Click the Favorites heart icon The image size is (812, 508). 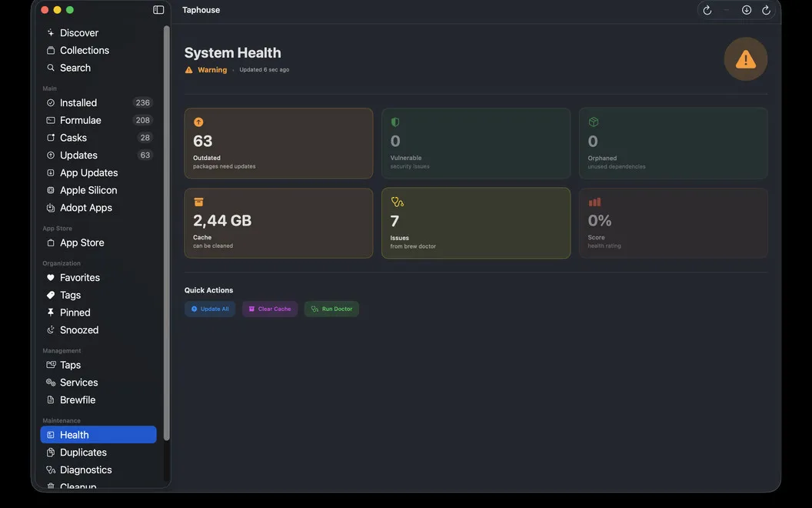tap(51, 277)
